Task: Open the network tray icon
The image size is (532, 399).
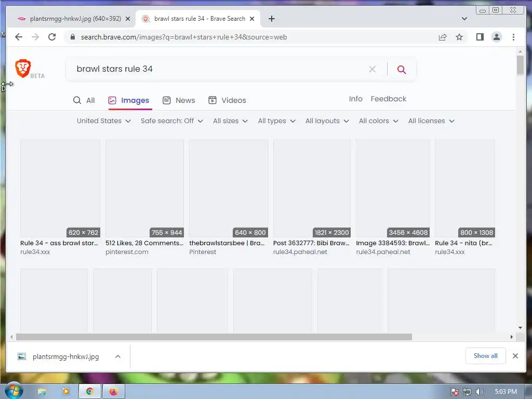Action: pos(467,392)
